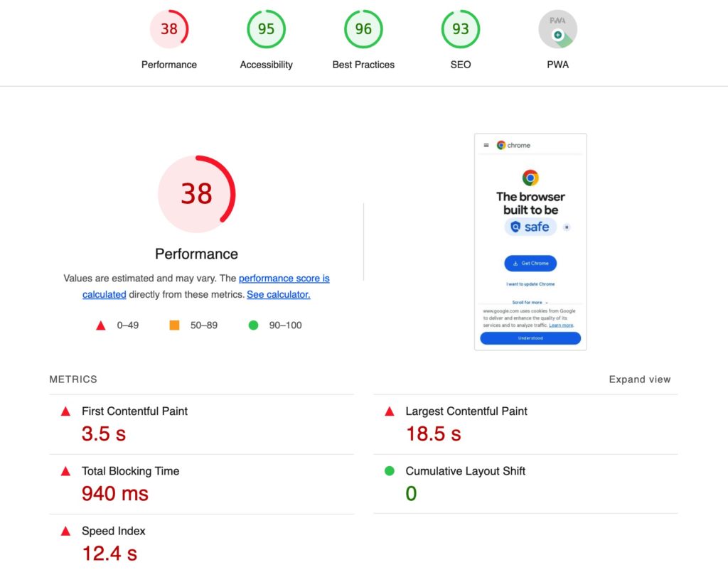Click the red triangle beside First Contentful Paint

pos(65,411)
